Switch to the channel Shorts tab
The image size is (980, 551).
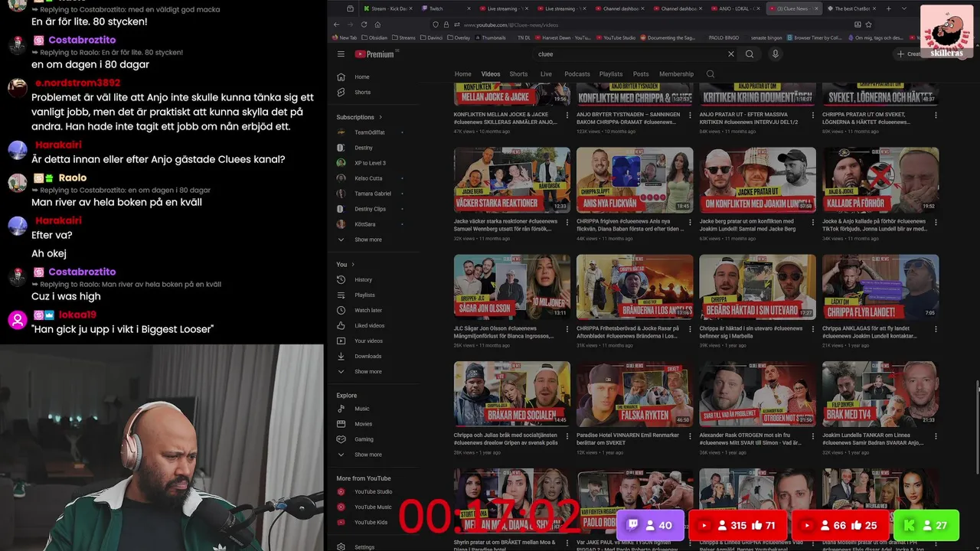[518, 74]
